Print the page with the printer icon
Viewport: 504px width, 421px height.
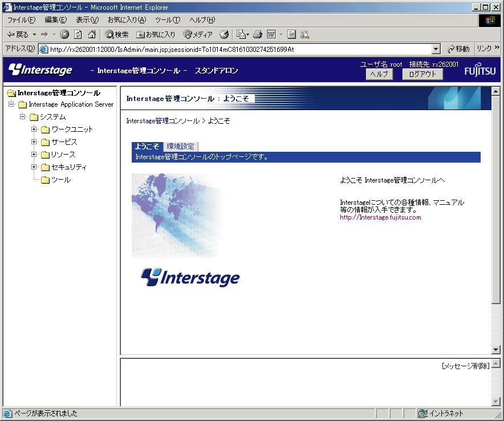258,34
